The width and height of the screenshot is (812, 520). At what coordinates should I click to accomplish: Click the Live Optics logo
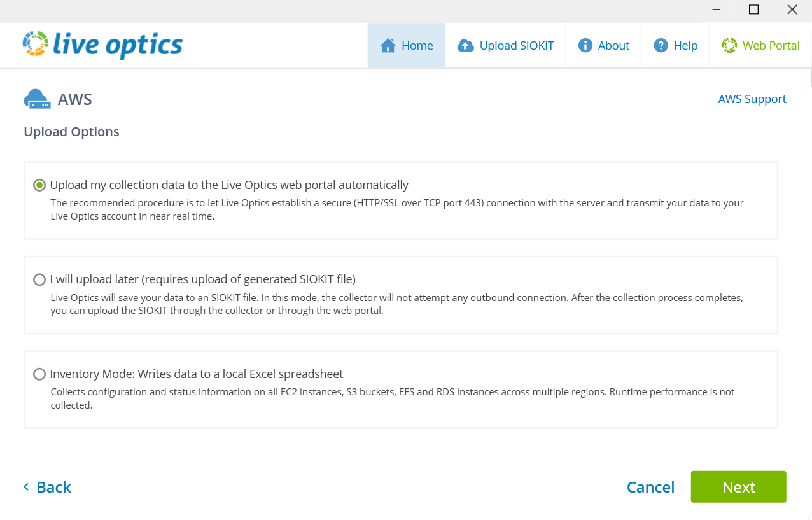pyautogui.click(x=102, y=45)
